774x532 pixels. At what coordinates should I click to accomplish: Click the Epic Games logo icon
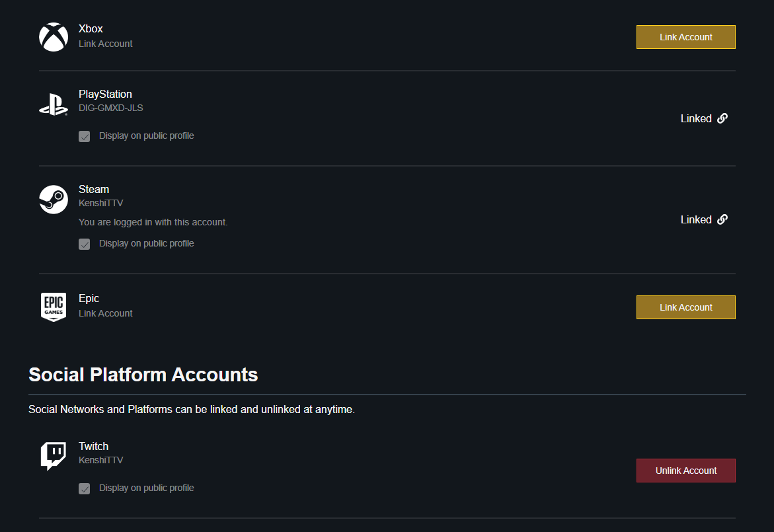tap(54, 307)
